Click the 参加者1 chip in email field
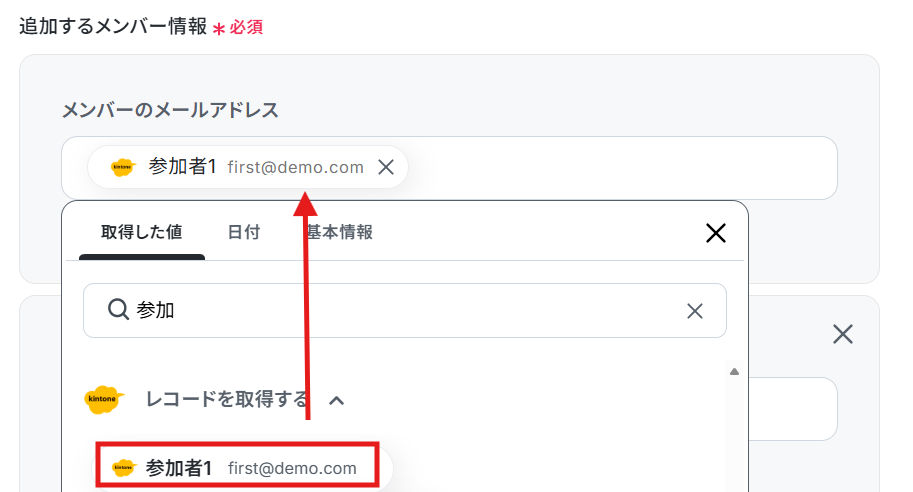913x492 pixels. pyautogui.click(x=247, y=168)
